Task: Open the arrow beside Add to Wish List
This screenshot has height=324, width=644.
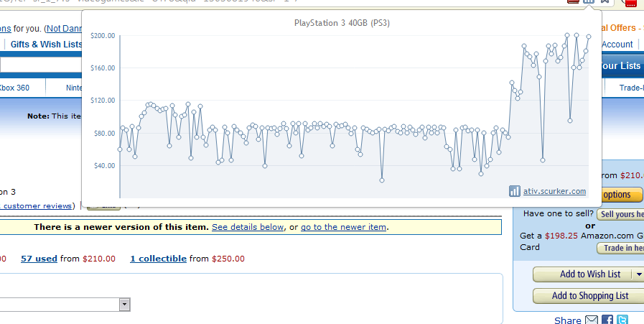Action: click(x=638, y=274)
